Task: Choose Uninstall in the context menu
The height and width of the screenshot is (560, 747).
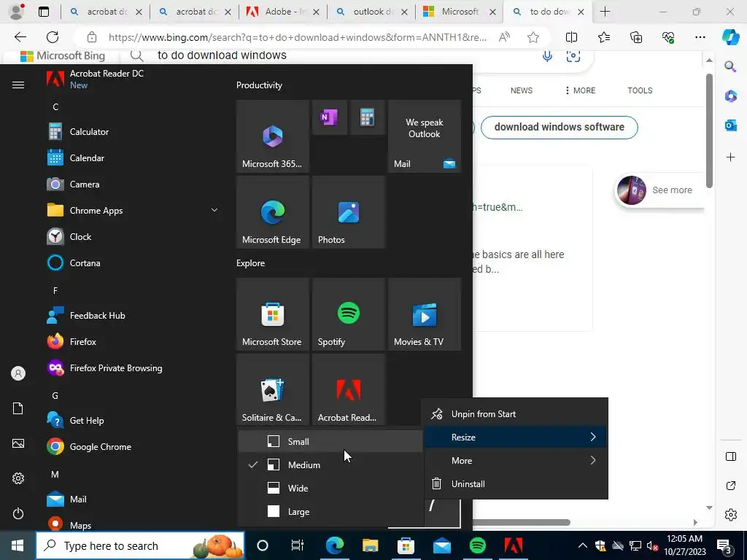Action: coord(515,484)
